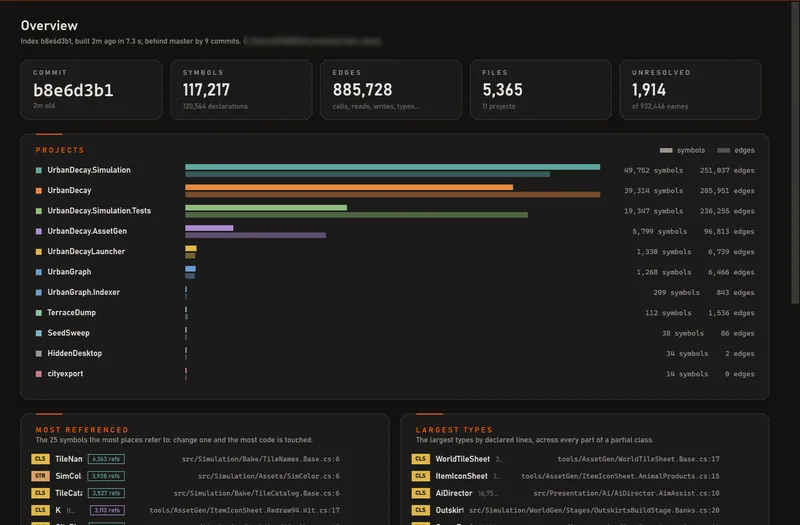Viewport: 800px width, 525px height.
Task: Open src/Simulation/Bake/TileNames.Base.cs:6 path
Action: pyautogui.click(x=261, y=459)
